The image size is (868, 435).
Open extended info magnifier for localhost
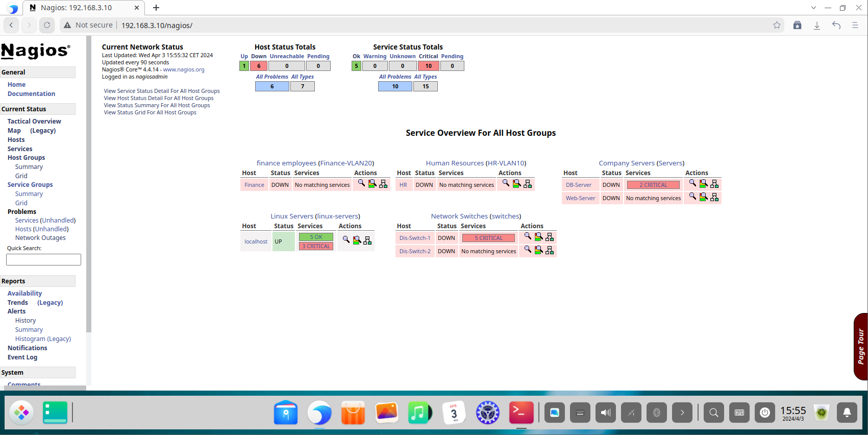click(x=346, y=240)
